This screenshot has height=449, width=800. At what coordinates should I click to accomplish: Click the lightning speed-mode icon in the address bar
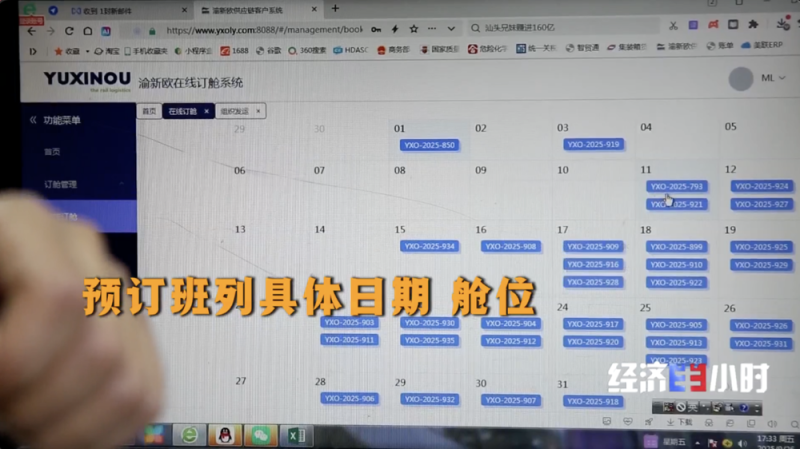pyautogui.click(x=395, y=29)
